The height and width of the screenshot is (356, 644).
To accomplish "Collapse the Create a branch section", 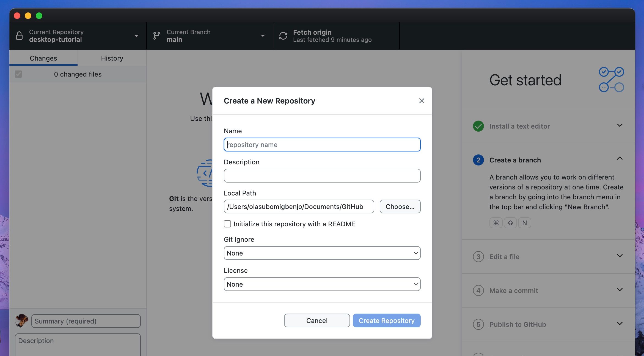I will click(x=620, y=159).
